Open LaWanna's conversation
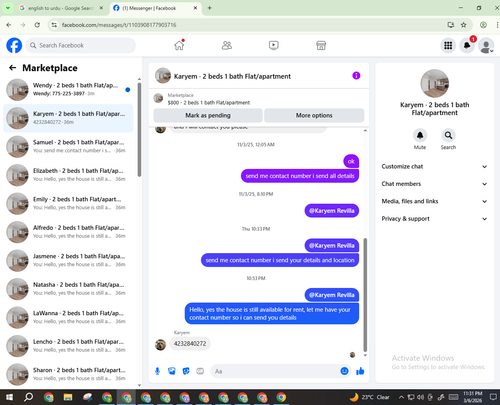This screenshot has height=405, width=500. [68, 317]
